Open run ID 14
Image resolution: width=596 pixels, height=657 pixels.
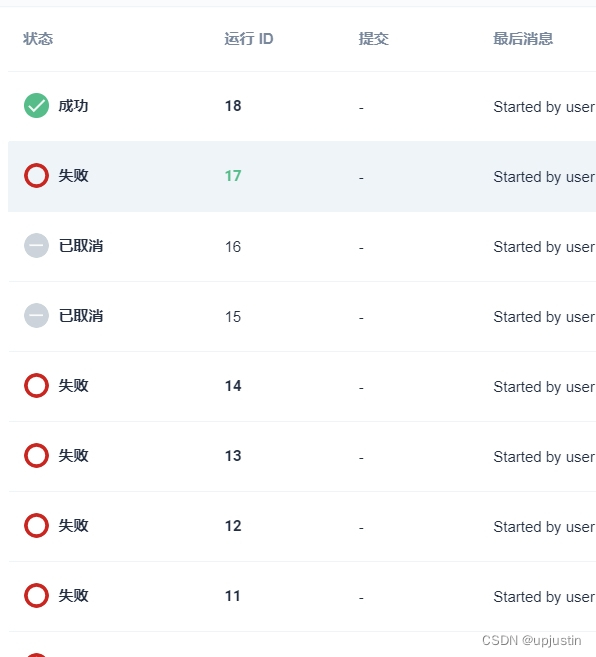pos(233,386)
